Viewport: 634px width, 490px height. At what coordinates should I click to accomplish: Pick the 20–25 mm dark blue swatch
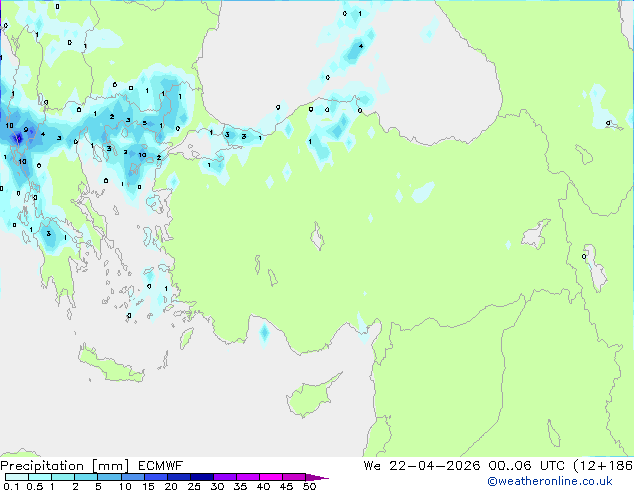pos(178,477)
